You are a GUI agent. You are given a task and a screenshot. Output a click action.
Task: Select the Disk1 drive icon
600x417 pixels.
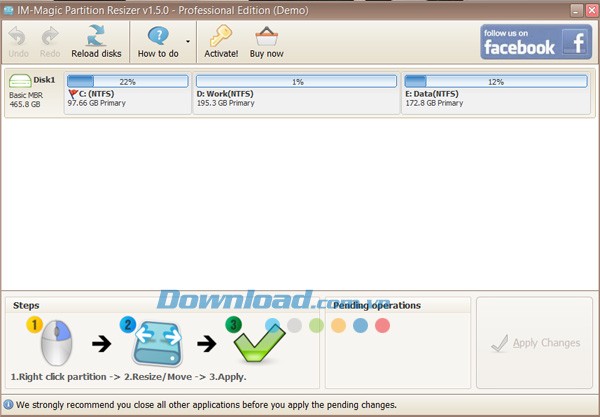pos(20,81)
